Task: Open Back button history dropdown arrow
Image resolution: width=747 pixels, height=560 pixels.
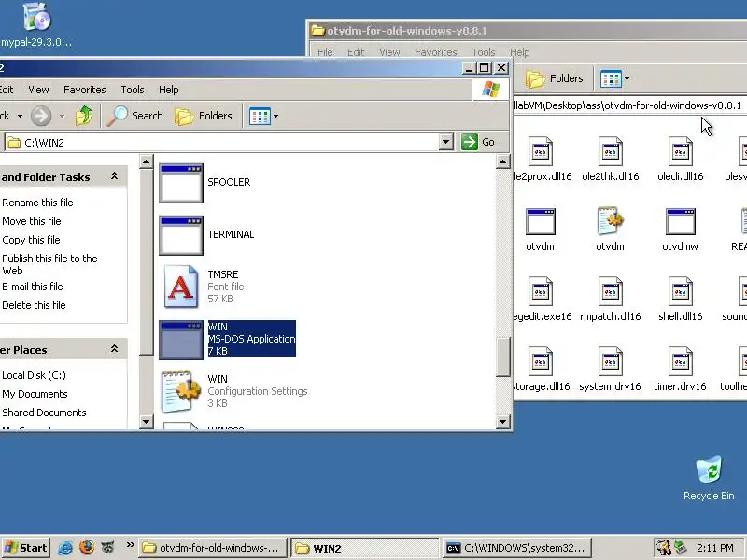Action: click(x=20, y=116)
